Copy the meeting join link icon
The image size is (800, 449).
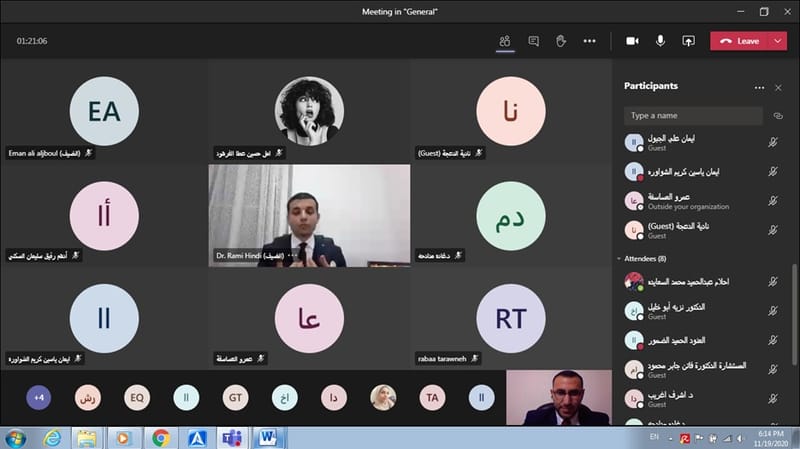tap(777, 116)
